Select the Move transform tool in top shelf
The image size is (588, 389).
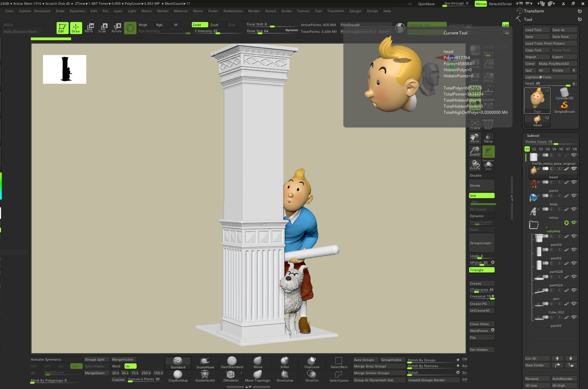(89, 28)
